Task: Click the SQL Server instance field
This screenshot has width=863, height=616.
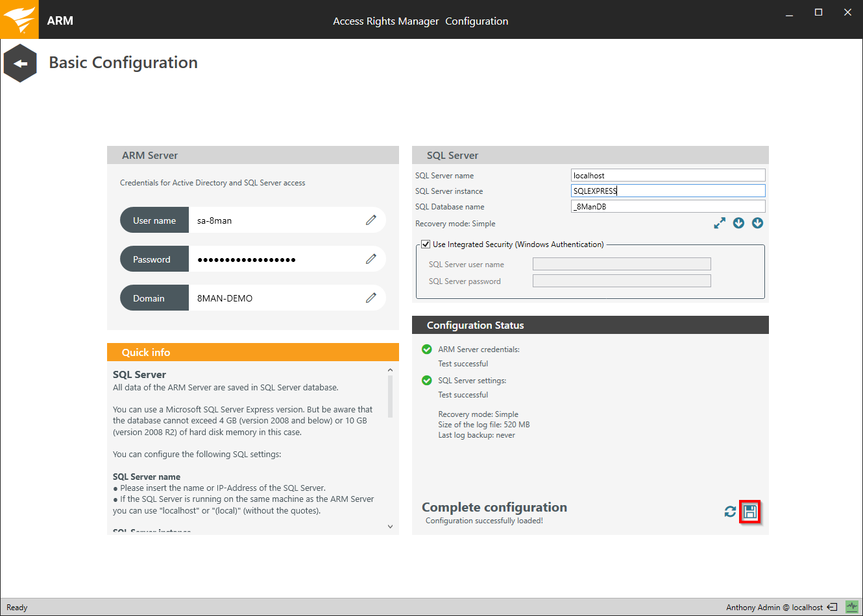Action: (668, 191)
